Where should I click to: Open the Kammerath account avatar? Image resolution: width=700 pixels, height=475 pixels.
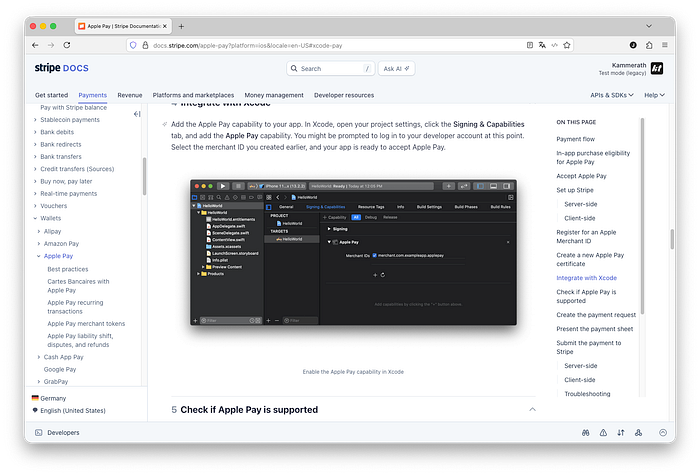pos(657,68)
